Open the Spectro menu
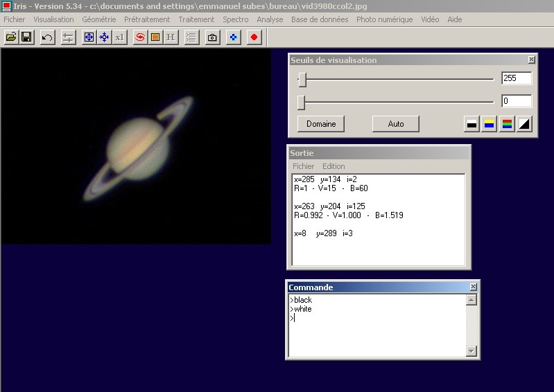 (236, 19)
